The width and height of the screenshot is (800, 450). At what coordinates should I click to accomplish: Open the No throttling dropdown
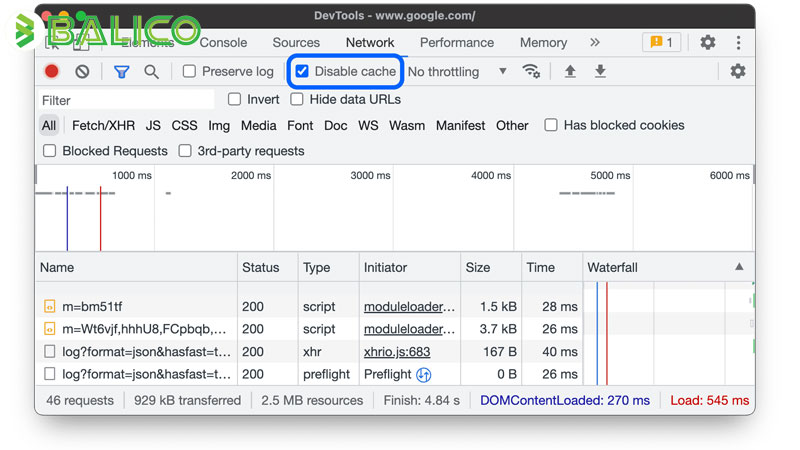coord(458,71)
